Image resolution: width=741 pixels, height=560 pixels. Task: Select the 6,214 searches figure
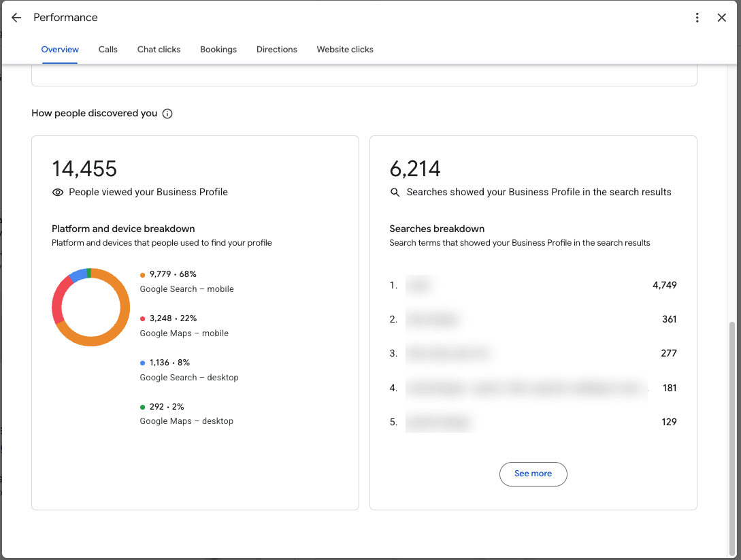(415, 169)
